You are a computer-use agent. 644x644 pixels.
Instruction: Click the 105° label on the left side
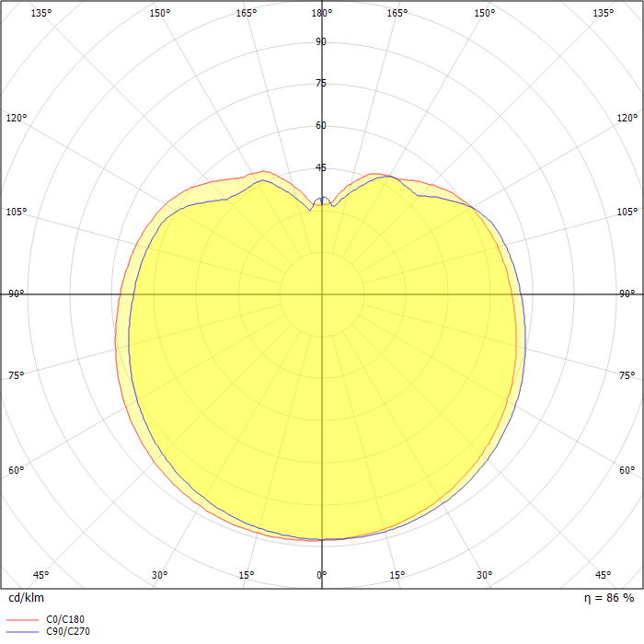[x=17, y=212]
